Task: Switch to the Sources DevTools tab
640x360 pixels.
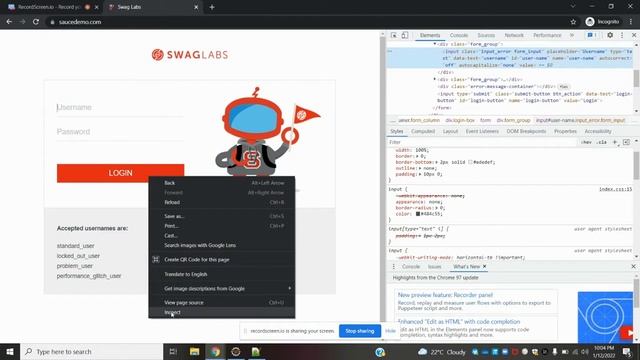Action: (x=486, y=36)
